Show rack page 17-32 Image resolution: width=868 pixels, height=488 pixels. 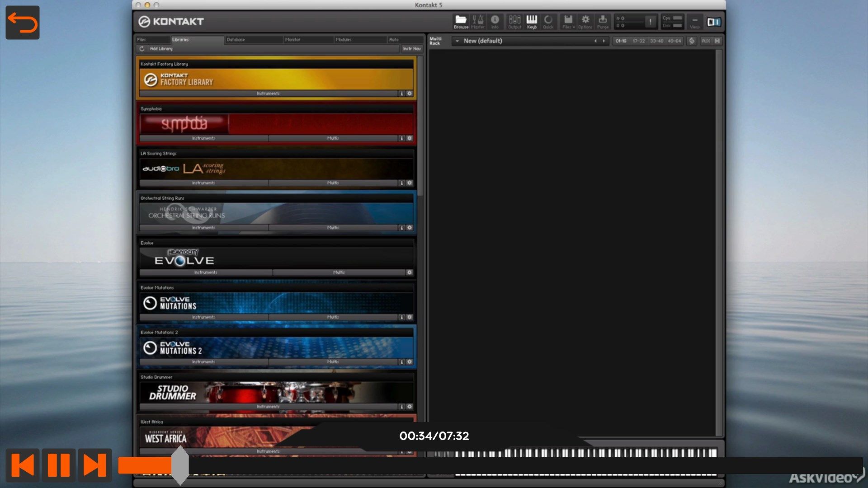(x=639, y=41)
